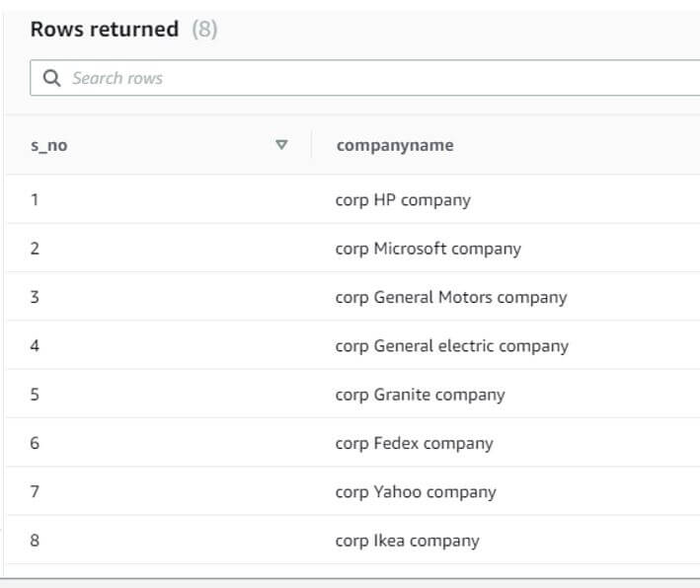Select the corp HP company cell
The width and height of the screenshot is (700, 588).
(403, 200)
